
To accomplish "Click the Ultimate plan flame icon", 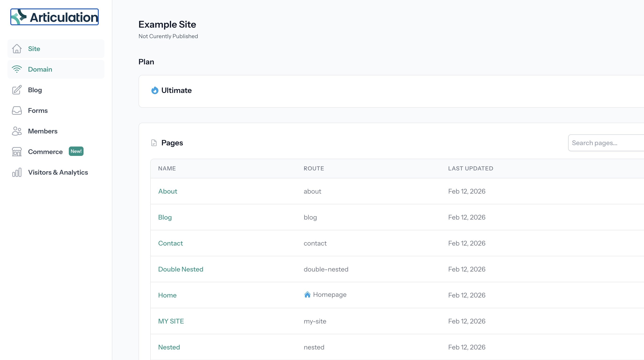I will pyautogui.click(x=155, y=90).
